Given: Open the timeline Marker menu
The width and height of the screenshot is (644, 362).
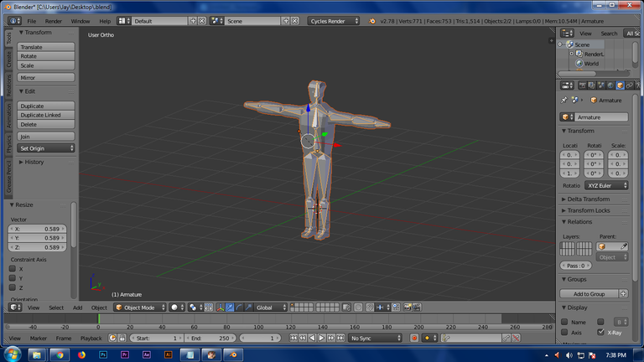Looking at the screenshot, I should tap(39, 339).
